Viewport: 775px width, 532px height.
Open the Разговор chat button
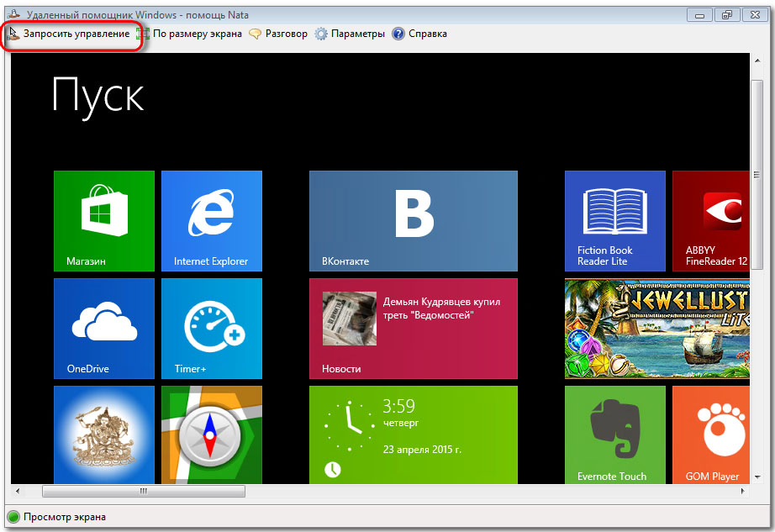pyautogui.click(x=278, y=34)
